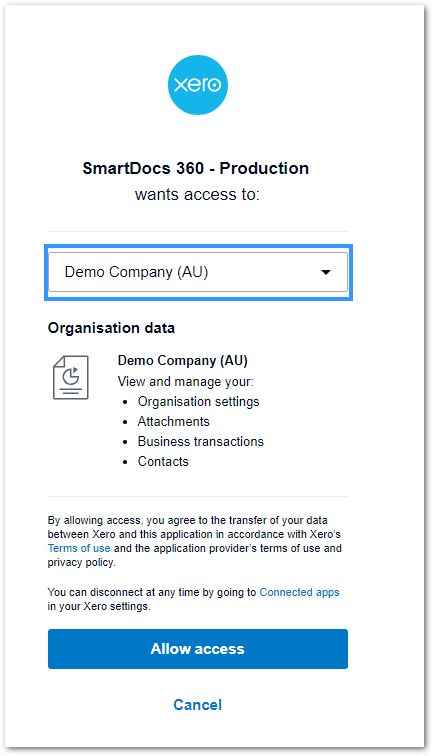
Task: Open the Connected apps link
Action: click(299, 592)
